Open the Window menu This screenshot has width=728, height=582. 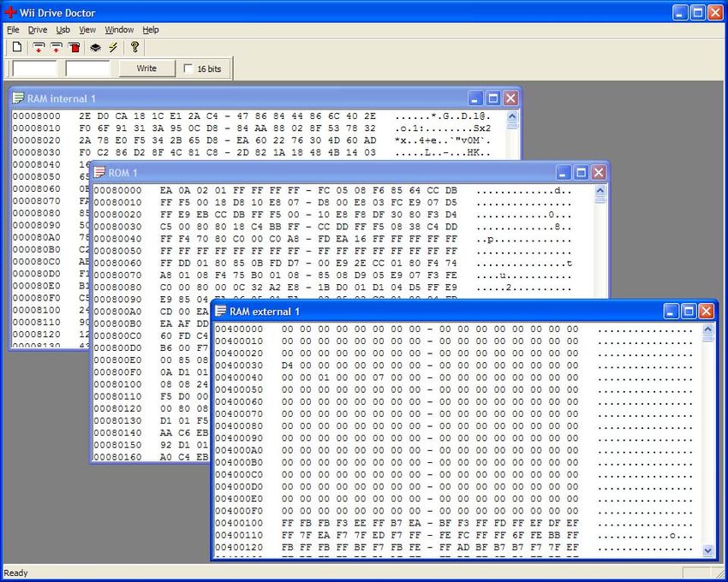119,30
